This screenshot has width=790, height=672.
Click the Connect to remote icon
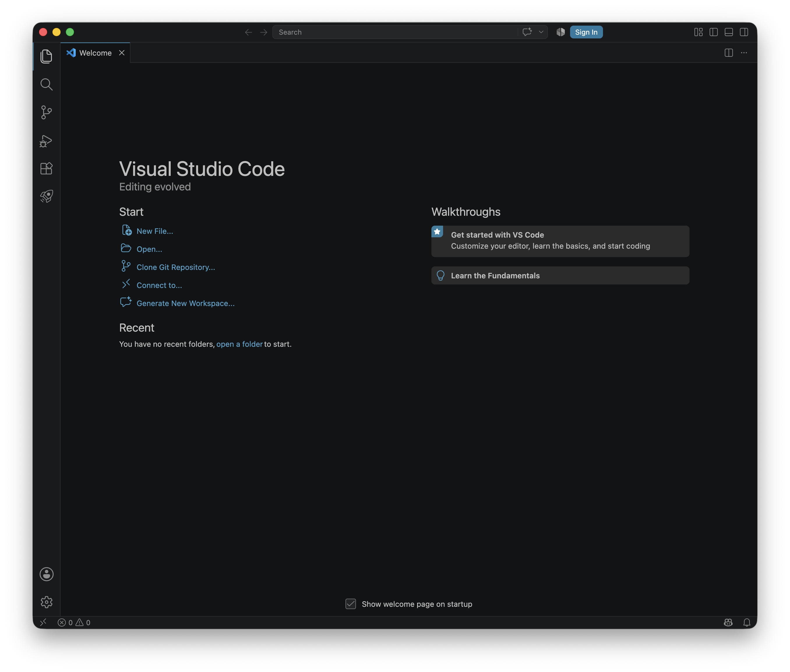126,284
